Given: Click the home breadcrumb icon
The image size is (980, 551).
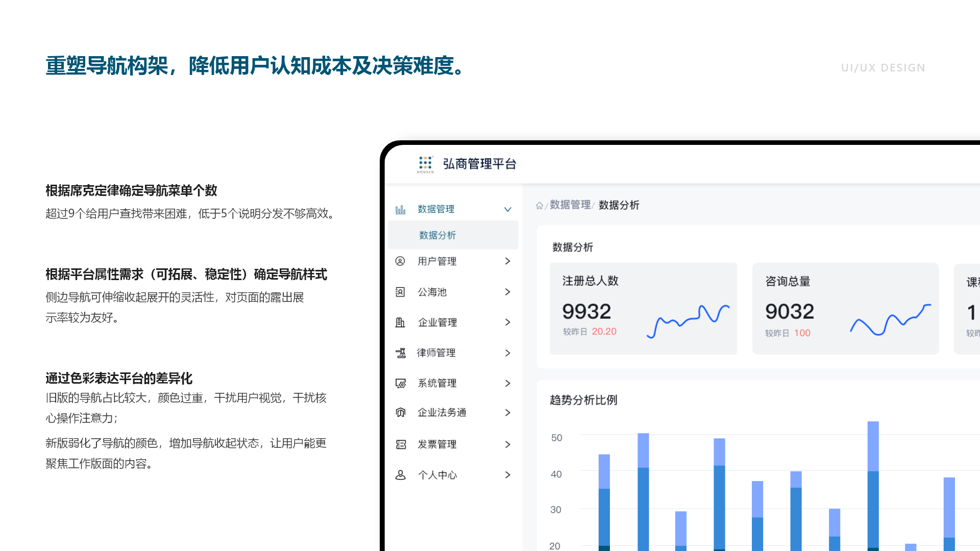Looking at the screenshot, I should pos(539,206).
